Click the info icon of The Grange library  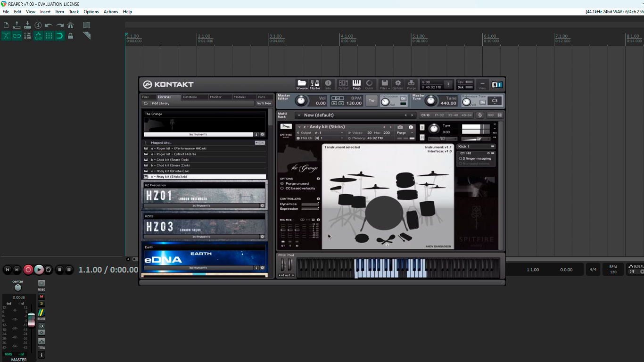pos(256,134)
